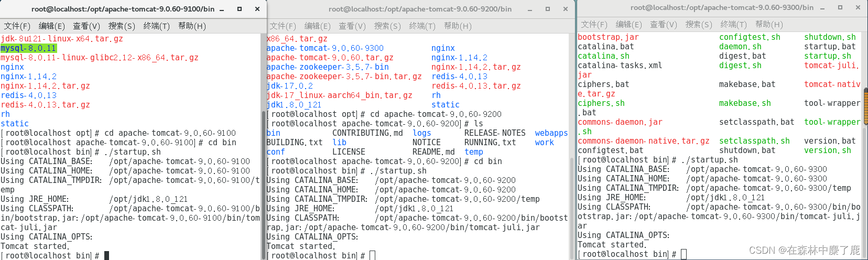Maximize the tomcat-9200 terminal window
868x260 pixels.
[548, 9]
